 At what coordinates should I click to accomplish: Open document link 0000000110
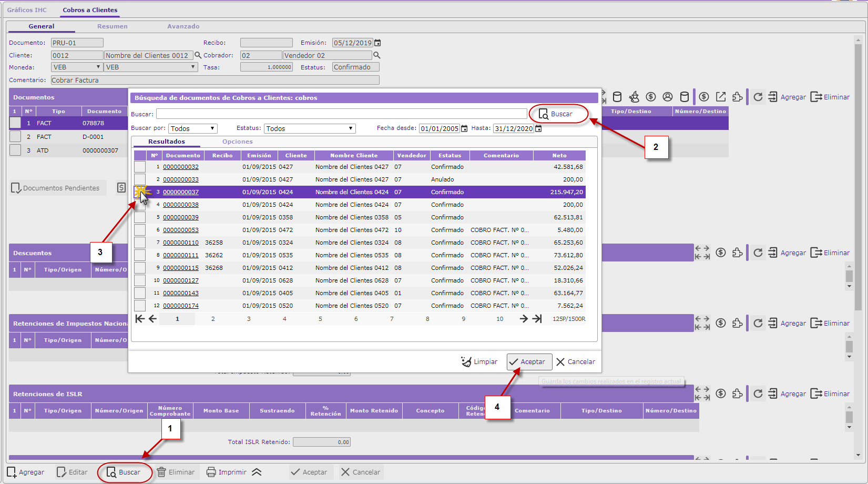(181, 243)
